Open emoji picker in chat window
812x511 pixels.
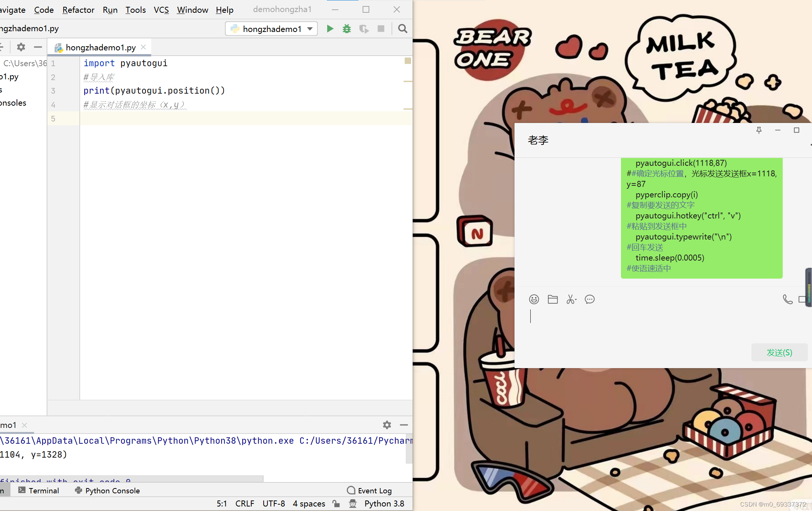pos(534,299)
